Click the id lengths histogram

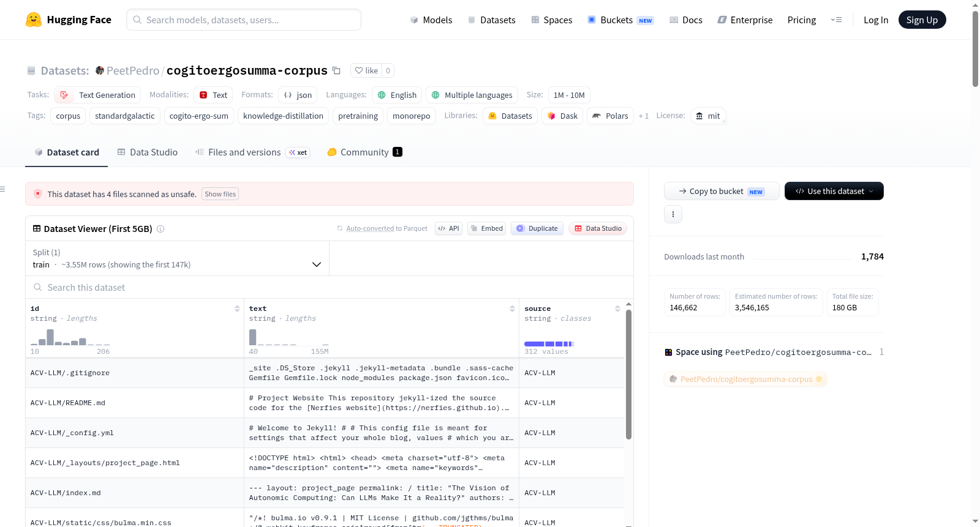pos(70,337)
